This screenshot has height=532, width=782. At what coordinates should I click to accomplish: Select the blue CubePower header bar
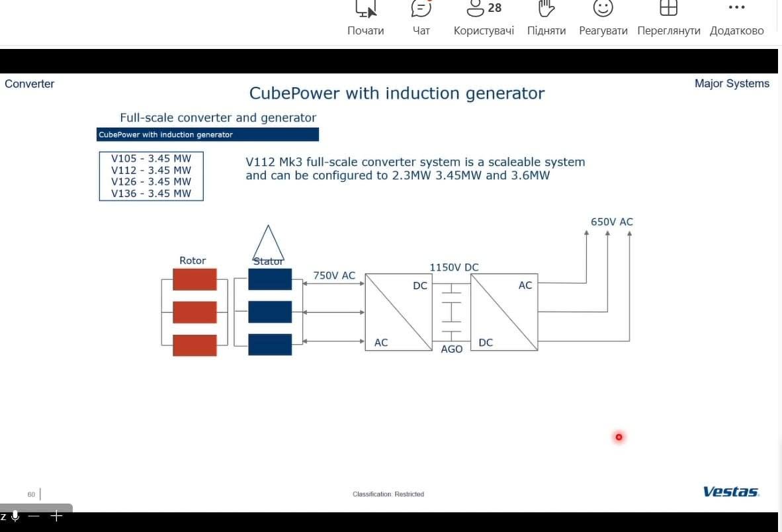[208, 134]
